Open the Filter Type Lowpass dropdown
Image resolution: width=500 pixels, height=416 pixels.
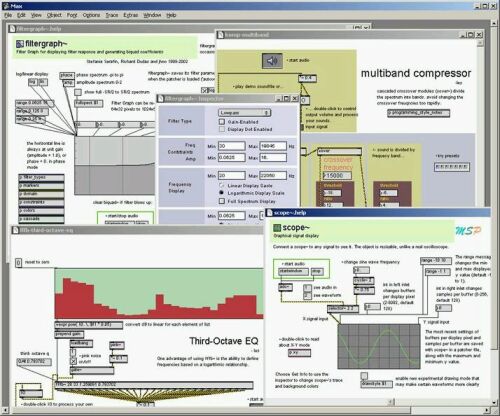(x=244, y=113)
